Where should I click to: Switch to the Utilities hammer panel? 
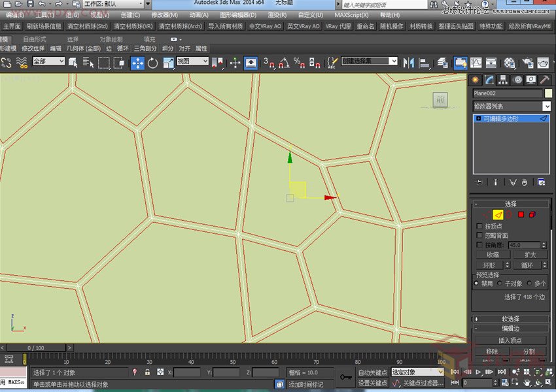click(545, 80)
